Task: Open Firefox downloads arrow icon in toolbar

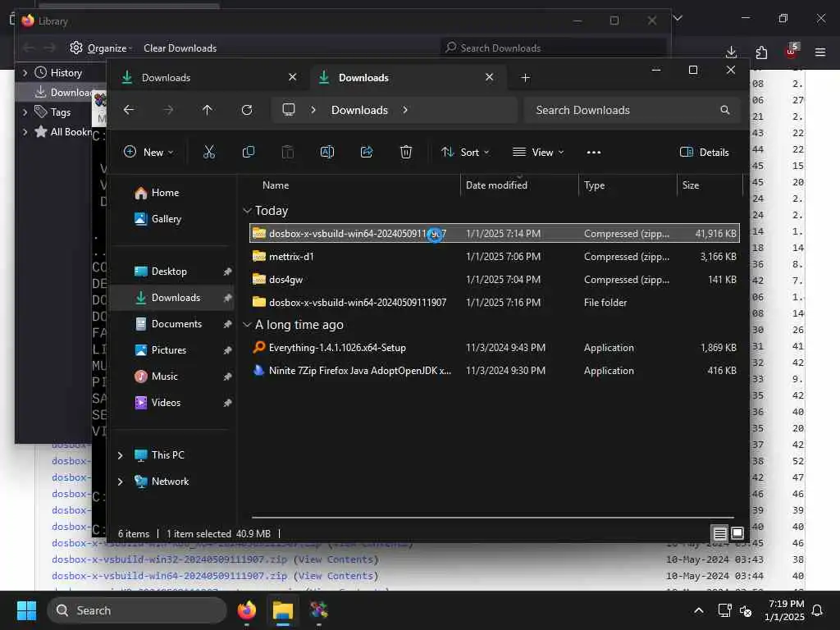Action: [x=731, y=52]
